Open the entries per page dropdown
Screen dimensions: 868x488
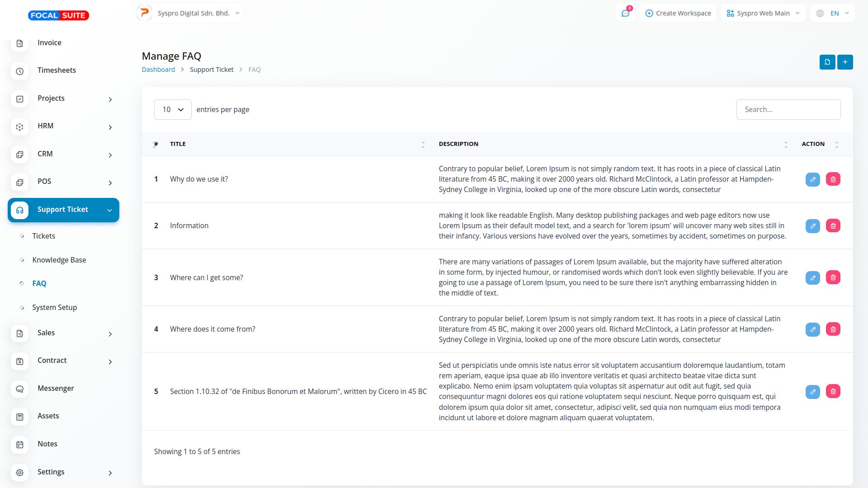click(173, 110)
